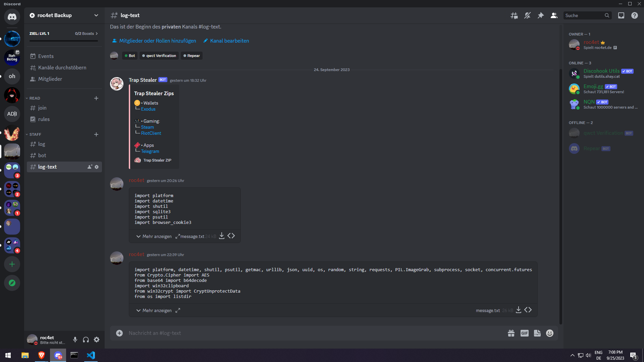
Task: Toggle the member list visibility icon
Action: tap(554, 15)
